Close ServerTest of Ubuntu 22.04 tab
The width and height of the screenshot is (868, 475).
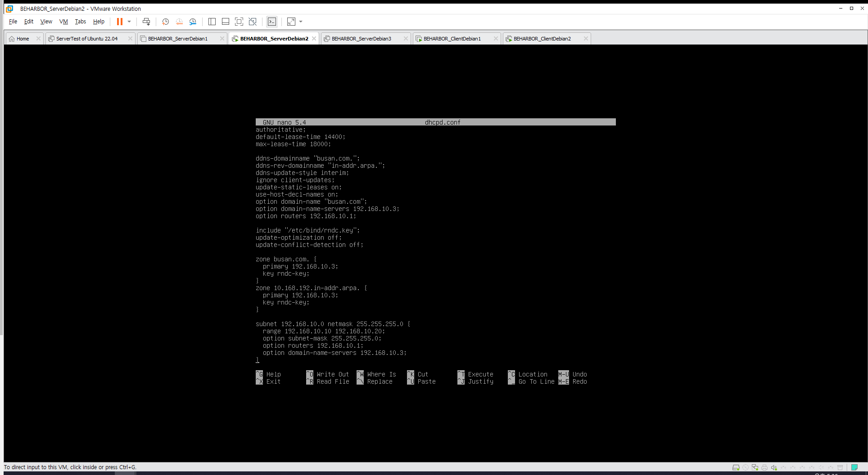130,39
